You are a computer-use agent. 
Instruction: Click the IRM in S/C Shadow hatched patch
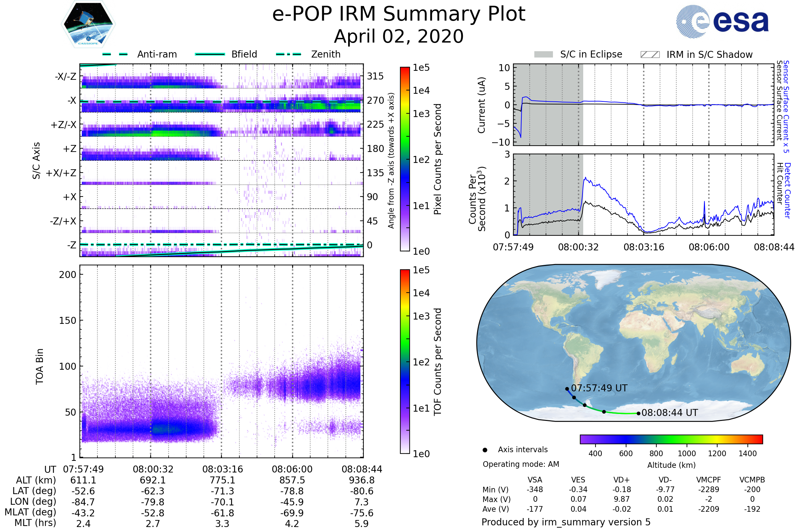[x=650, y=55]
